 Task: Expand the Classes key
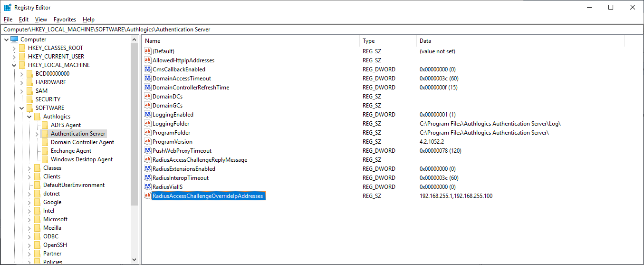(x=29, y=168)
